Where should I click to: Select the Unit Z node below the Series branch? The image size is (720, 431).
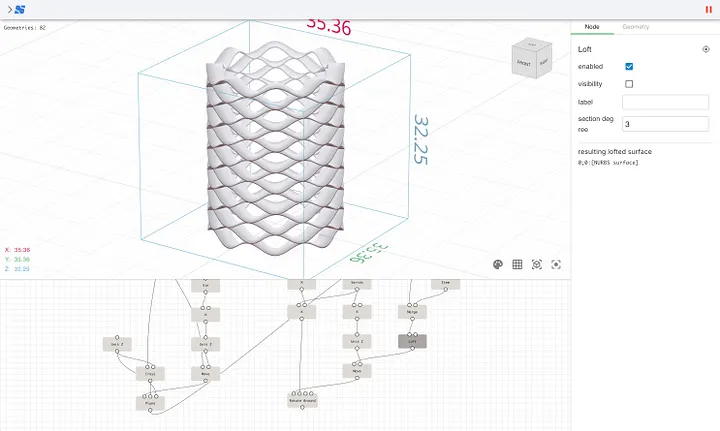coord(357,341)
